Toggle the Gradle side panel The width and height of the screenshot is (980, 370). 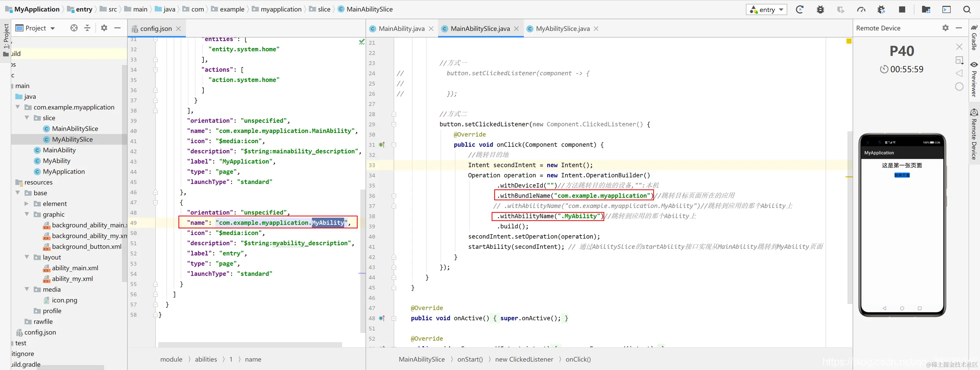coord(974,38)
